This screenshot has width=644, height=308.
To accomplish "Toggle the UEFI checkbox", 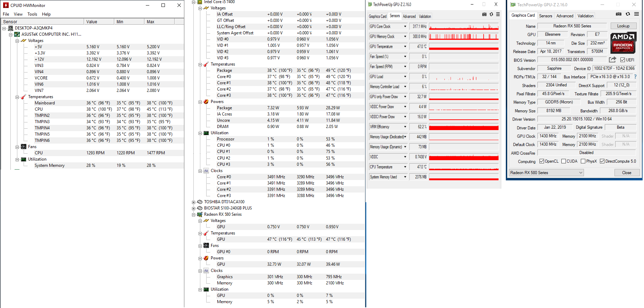I will point(623,60).
